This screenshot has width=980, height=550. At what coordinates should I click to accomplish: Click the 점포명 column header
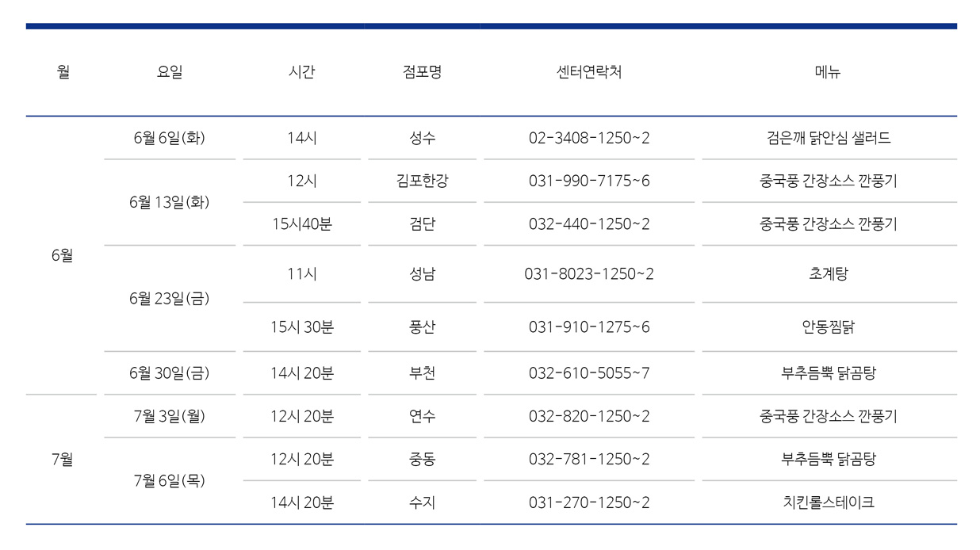[x=423, y=72]
